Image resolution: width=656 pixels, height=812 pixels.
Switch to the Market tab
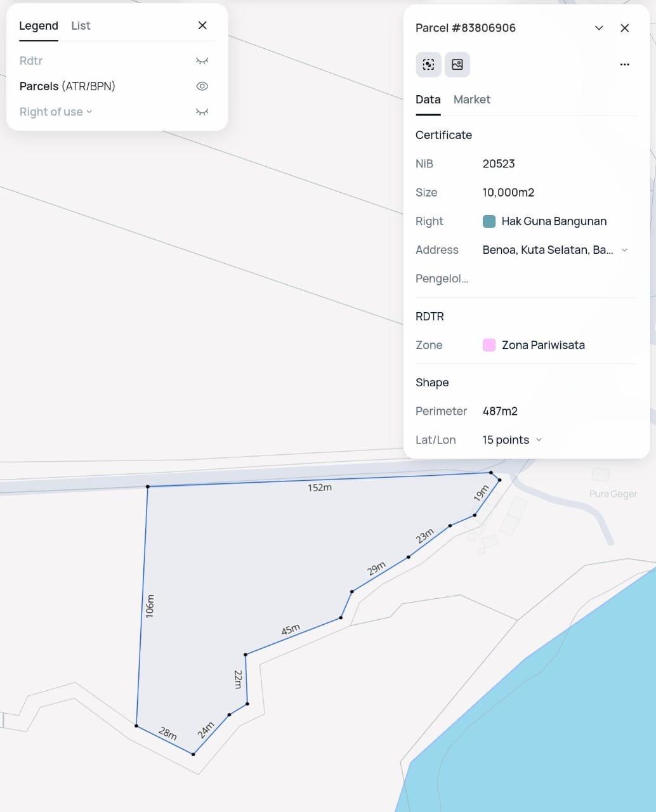point(471,100)
